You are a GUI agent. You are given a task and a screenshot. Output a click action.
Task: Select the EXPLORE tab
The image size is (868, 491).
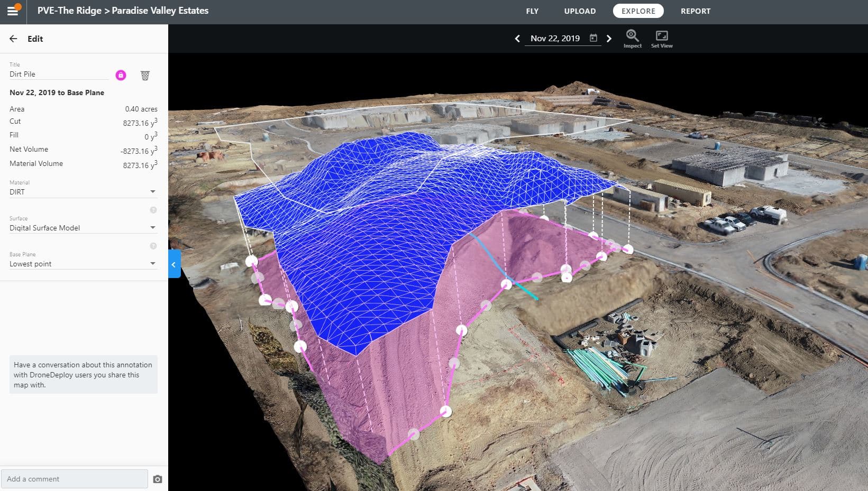pyautogui.click(x=638, y=11)
